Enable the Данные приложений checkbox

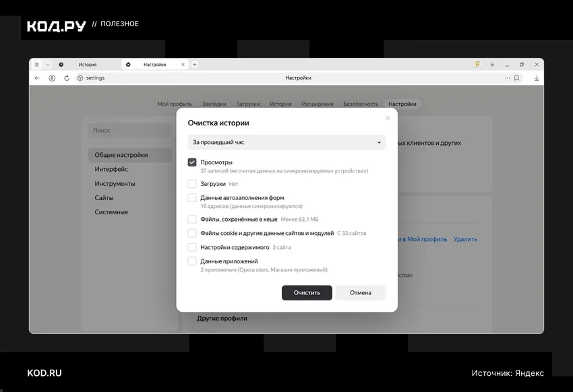[192, 261]
